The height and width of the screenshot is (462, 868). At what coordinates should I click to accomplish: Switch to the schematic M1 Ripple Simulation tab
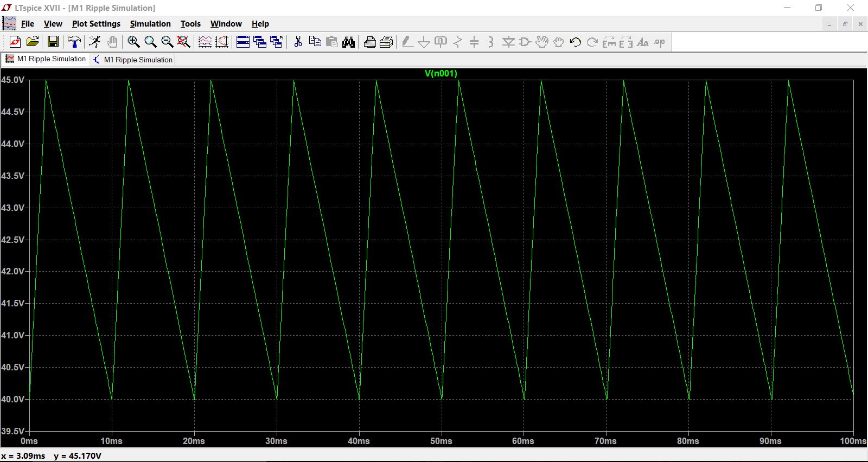pos(133,60)
